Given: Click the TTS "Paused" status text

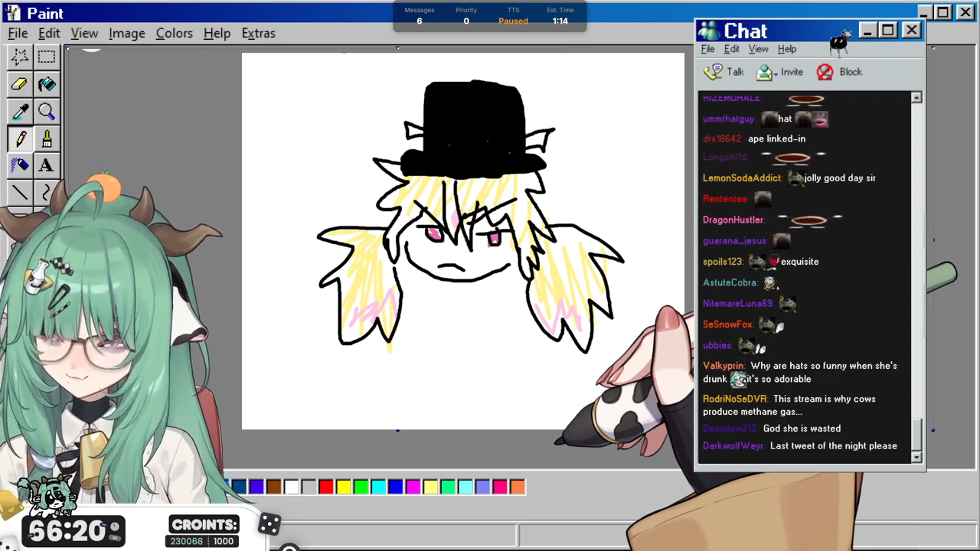Looking at the screenshot, I should [x=513, y=21].
